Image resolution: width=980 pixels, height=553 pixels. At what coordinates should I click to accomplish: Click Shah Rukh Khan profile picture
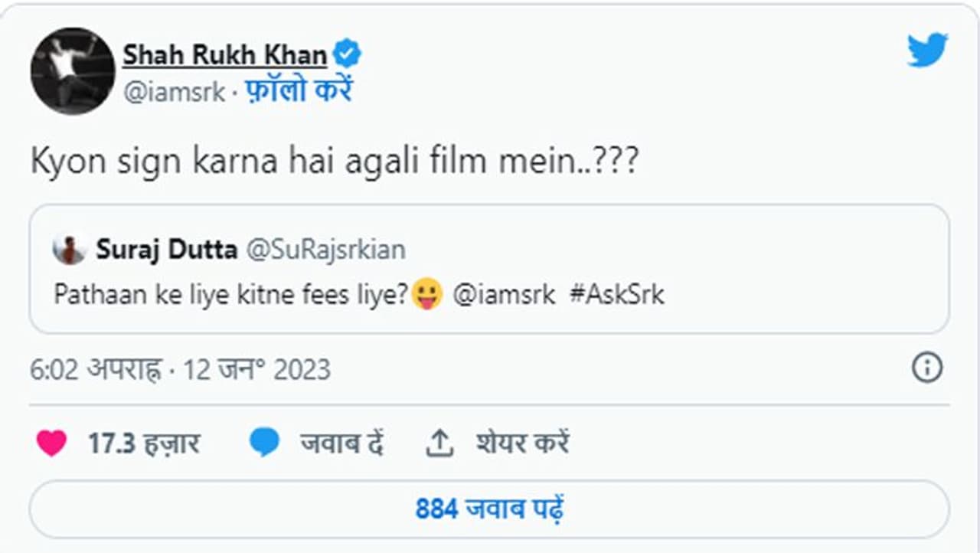[x=73, y=71]
